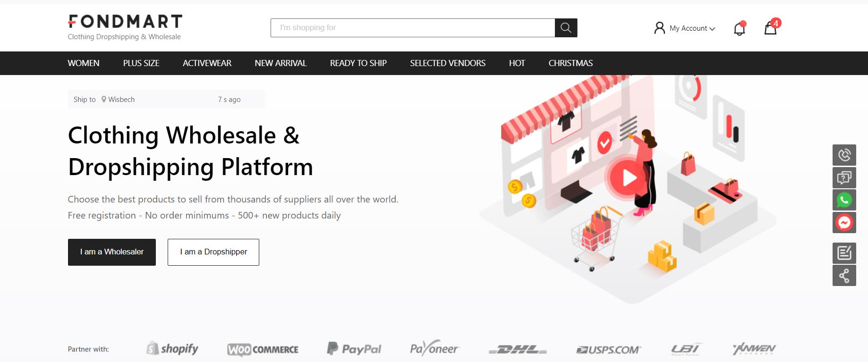Click the I am a Dropshipper button
The image size is (868, 362).
point(213,252)
